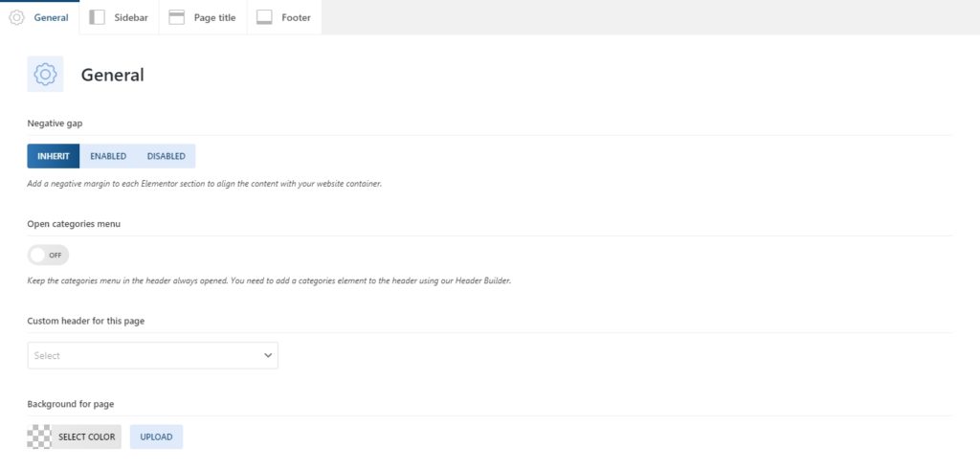Open the Page title tab
This screenshot has width=980, height=470.
tap(214, 17)
